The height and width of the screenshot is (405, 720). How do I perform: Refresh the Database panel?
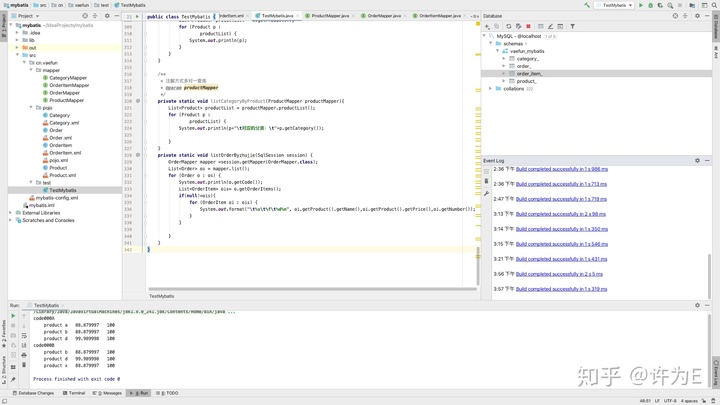508,26
